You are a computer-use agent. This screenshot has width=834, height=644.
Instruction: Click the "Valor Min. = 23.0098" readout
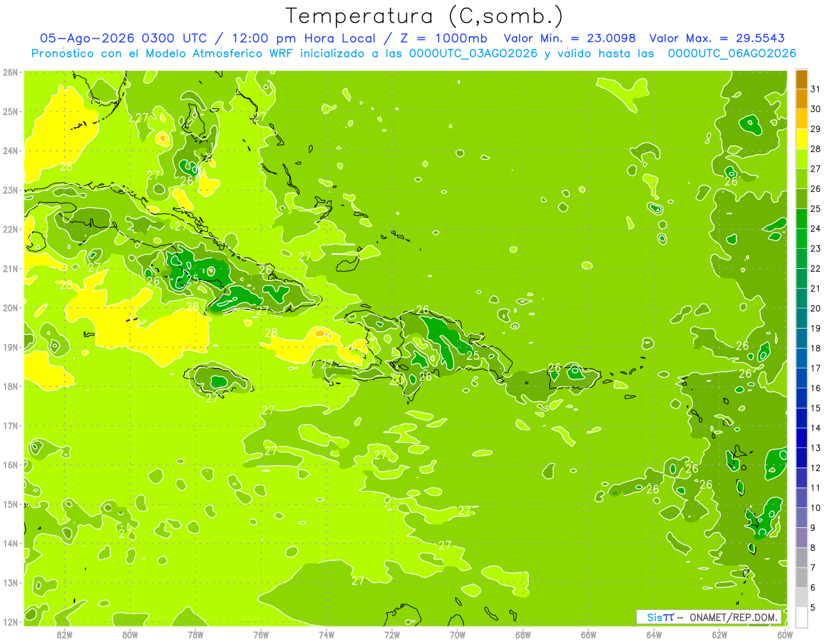coord(570,38)
